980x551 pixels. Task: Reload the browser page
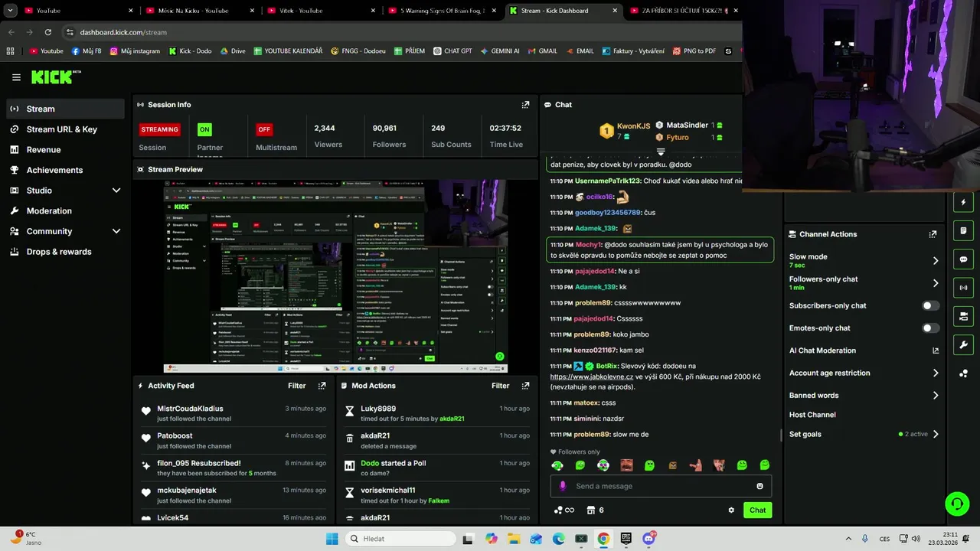[48, 32]
